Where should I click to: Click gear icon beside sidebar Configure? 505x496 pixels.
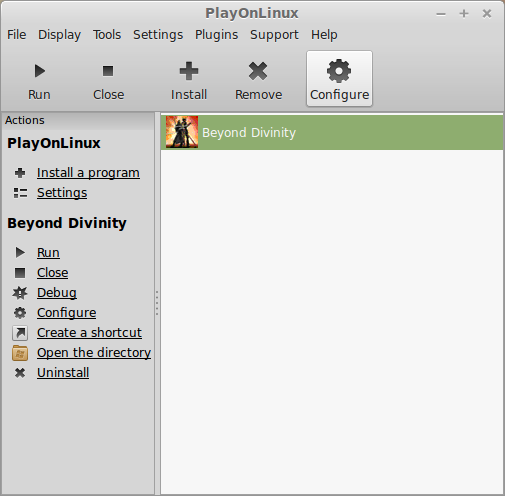pyautogui.click(x=20, y=313)
